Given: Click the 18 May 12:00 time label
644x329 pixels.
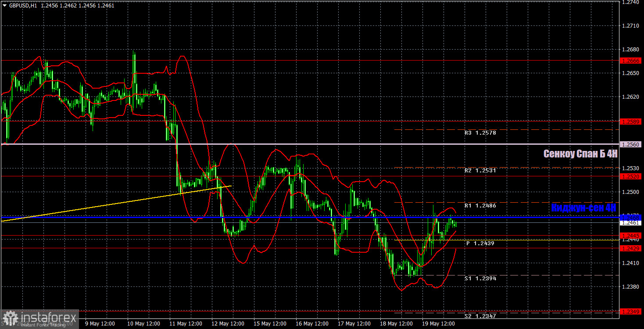Looking at the screenshot, I should coord(396,324).
